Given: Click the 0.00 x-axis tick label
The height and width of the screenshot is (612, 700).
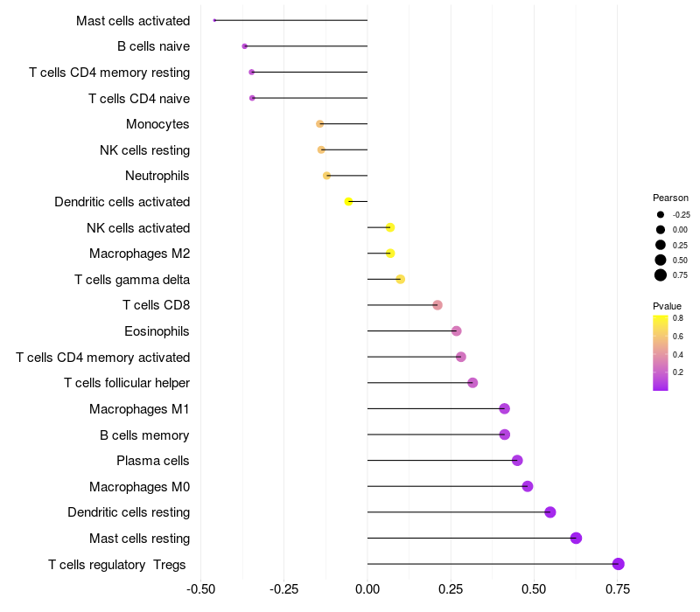Looking at the screenshot, I should 367,589.
